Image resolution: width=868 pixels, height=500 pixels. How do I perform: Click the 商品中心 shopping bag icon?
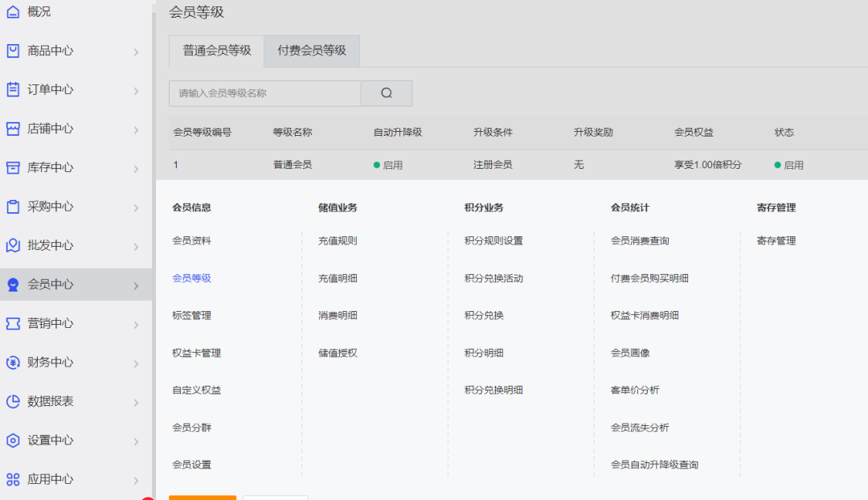[x=13, y=51]
